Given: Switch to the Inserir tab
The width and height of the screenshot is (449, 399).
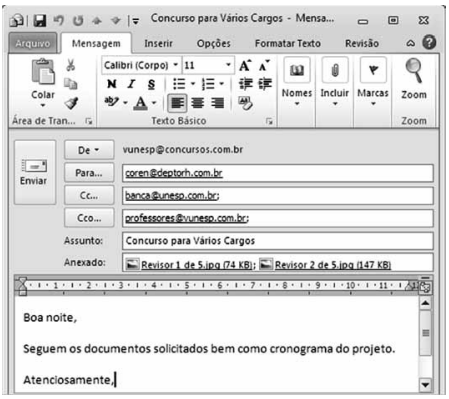Looking at the screenshot, I should (x=158, y=43).
